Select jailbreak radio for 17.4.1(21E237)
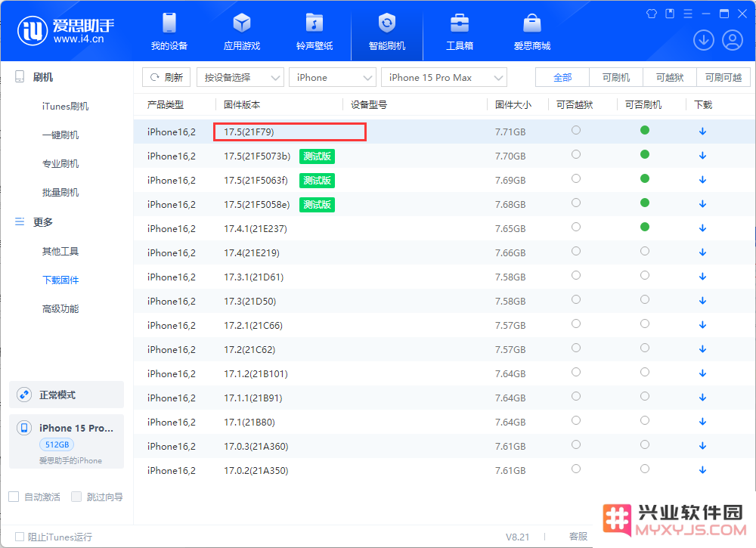This screenshot has width=756, height=548. tap(575, 227)
